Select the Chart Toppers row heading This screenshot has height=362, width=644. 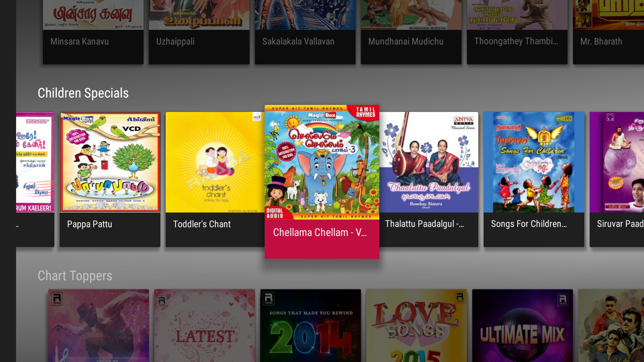point(75,276)
